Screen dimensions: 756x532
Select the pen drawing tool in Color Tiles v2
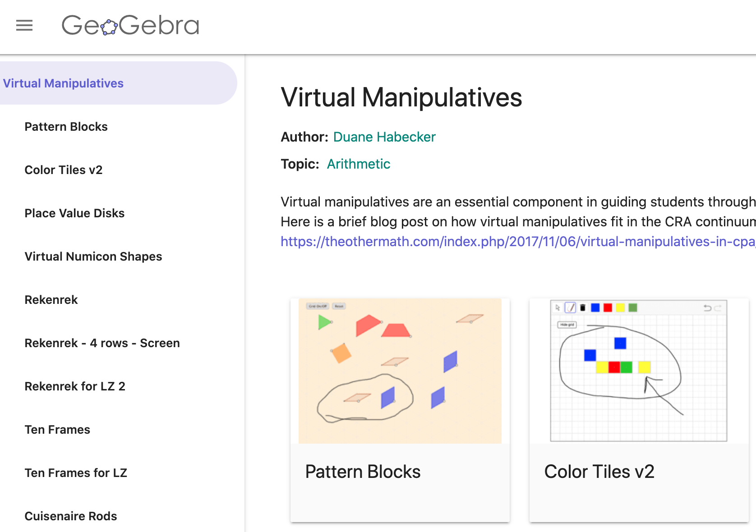point(571,308)
